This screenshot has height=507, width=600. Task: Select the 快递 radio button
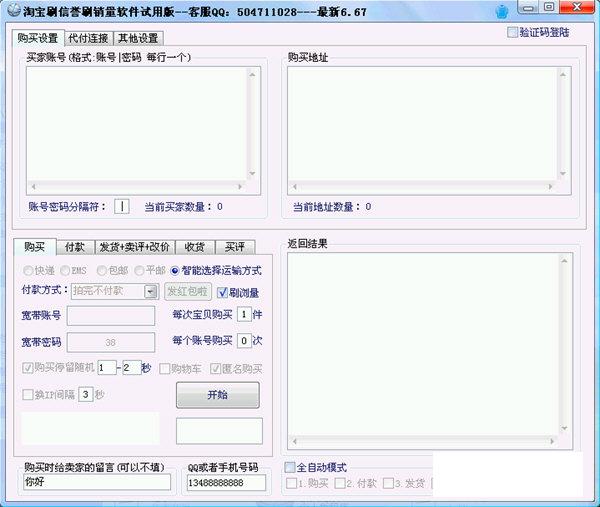click(28, 271)
